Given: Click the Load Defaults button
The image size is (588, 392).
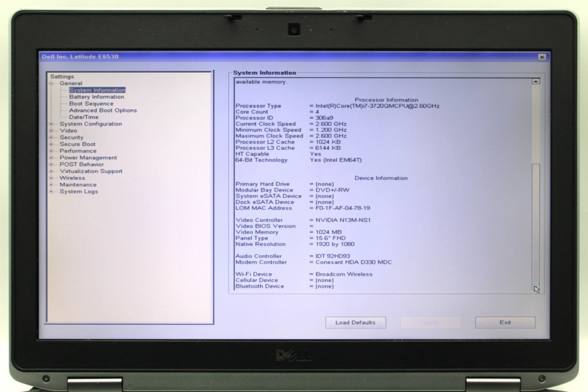Looking at the screenshot, I should click(355, 323).
